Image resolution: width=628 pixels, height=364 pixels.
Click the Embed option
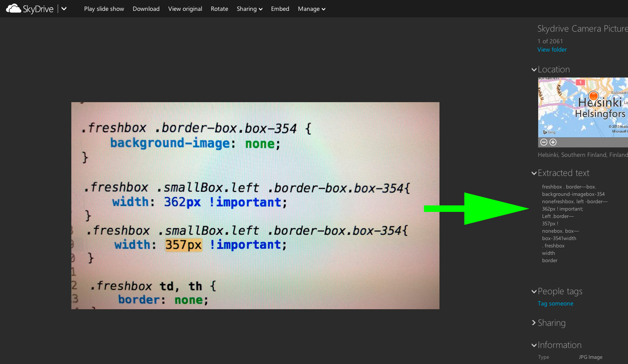pyautogui.click(x=280, y=9)
